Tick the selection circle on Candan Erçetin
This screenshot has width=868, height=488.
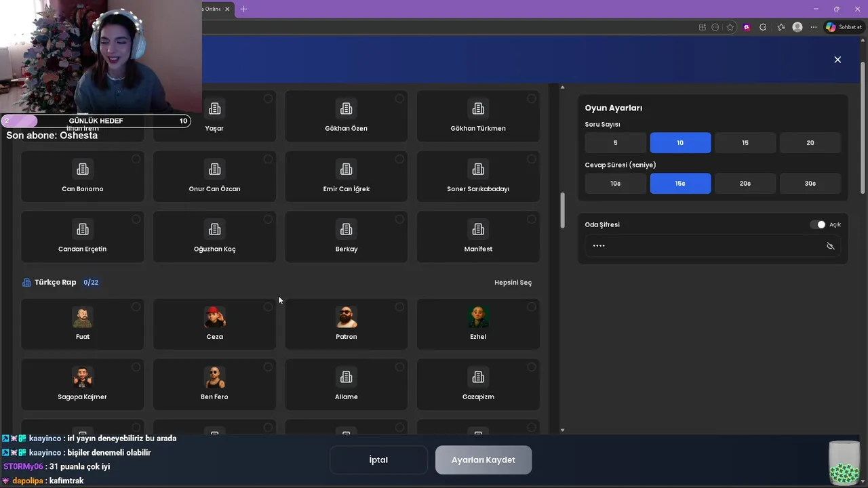(136, 220)
